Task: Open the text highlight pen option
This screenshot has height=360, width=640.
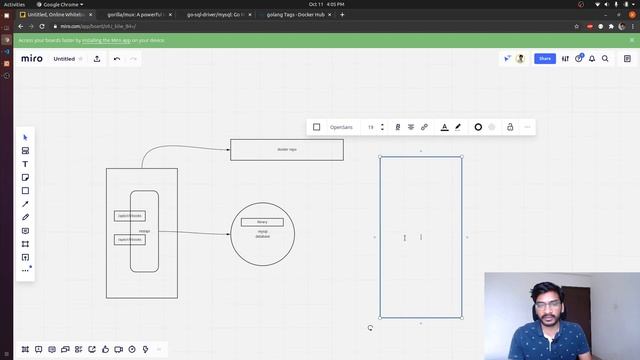Action: [458, 127]
